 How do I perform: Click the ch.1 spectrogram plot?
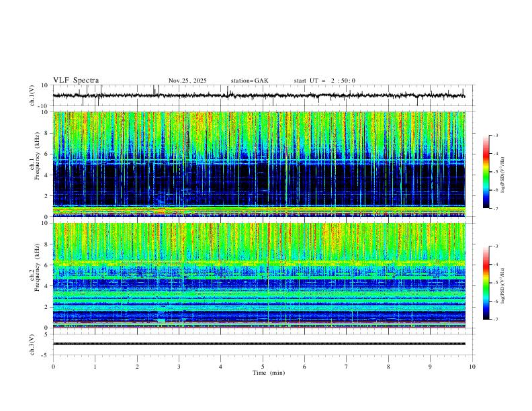259,164
